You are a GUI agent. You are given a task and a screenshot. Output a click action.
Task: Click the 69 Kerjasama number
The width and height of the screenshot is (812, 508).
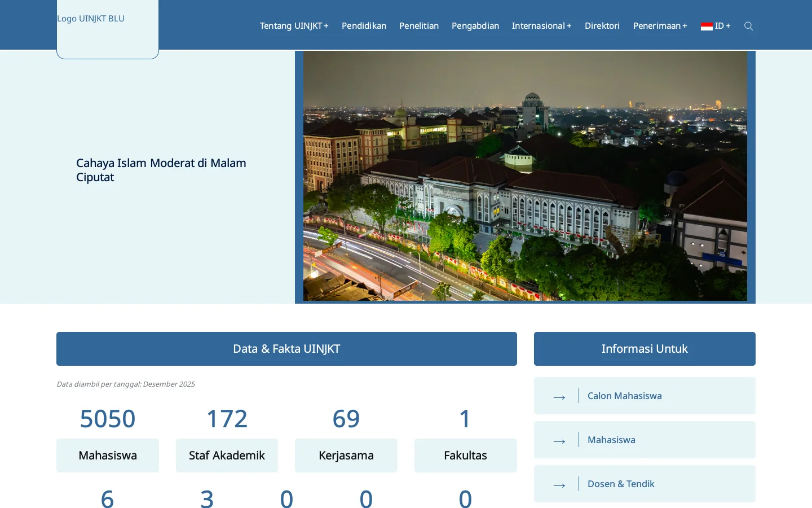(x=346, y=419)
